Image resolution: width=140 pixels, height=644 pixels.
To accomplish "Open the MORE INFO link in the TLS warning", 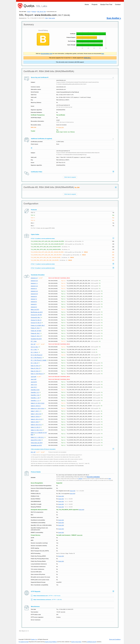I will 87,58.
